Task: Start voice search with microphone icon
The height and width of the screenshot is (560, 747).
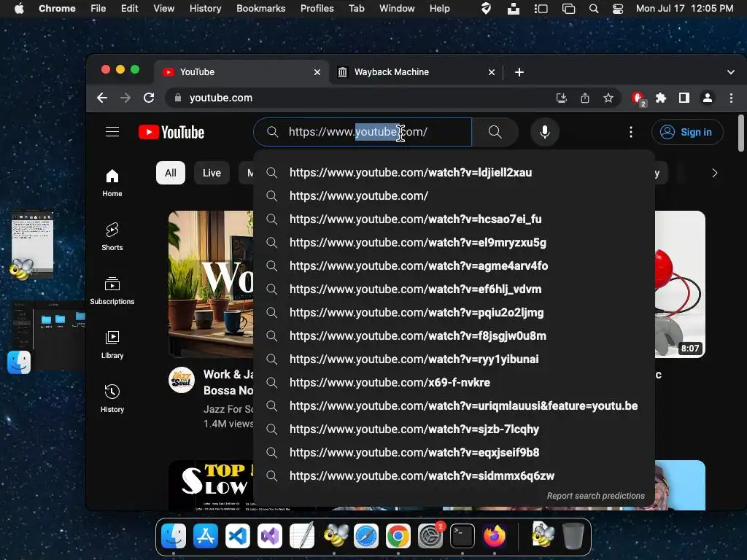Action: coord(544,132)
